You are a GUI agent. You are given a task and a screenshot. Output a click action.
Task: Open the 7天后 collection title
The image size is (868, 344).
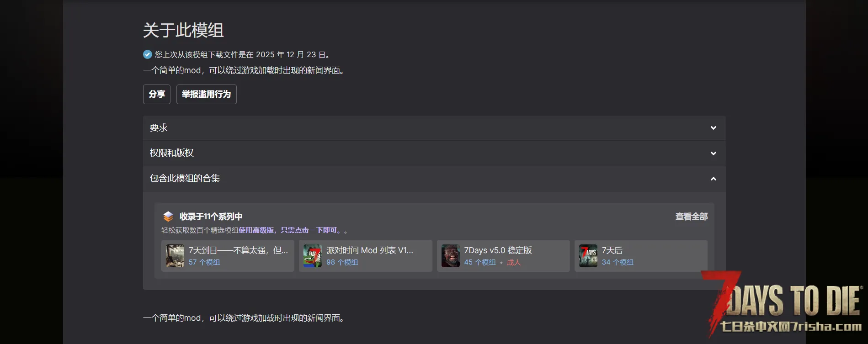[612, 250]
